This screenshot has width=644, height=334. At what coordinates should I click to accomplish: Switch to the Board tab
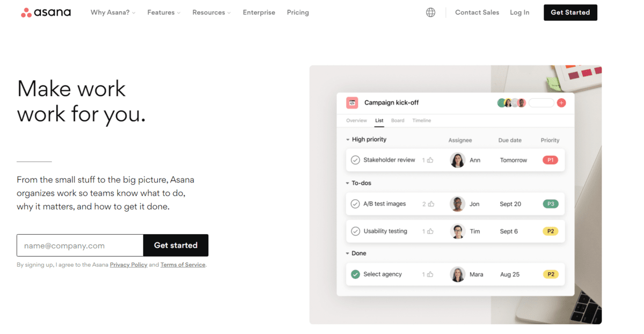tap(398, 120)
